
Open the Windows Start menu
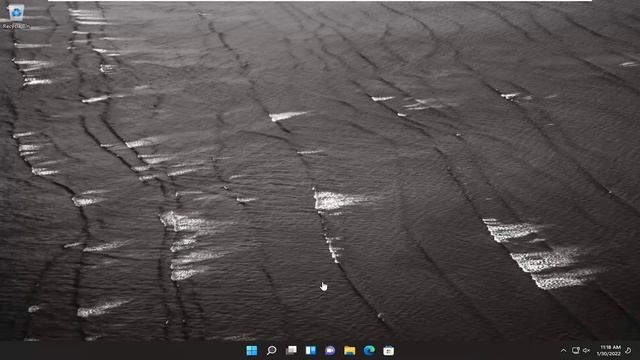click(252, 350)
